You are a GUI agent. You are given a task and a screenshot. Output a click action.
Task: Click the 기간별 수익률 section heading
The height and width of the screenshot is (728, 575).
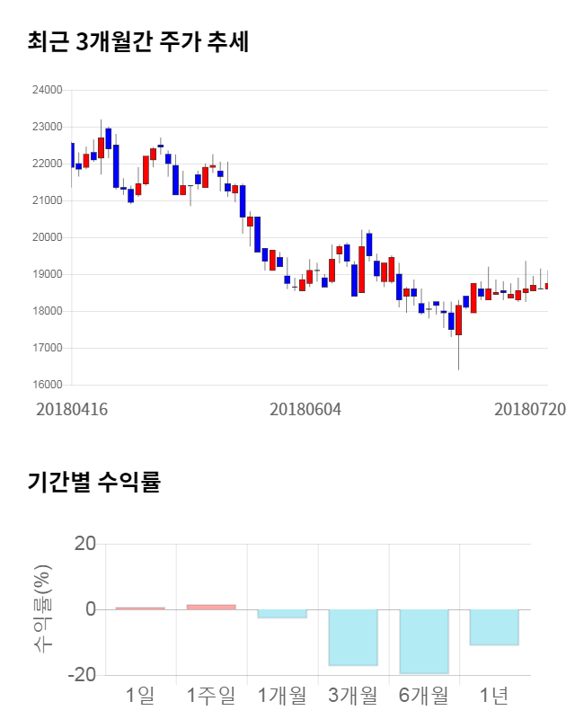(x=93, y=482)
